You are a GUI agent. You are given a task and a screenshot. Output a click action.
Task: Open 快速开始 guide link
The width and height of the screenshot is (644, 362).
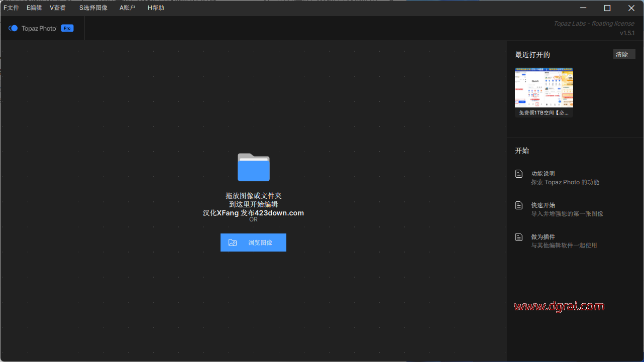click(x=543, y=205)
